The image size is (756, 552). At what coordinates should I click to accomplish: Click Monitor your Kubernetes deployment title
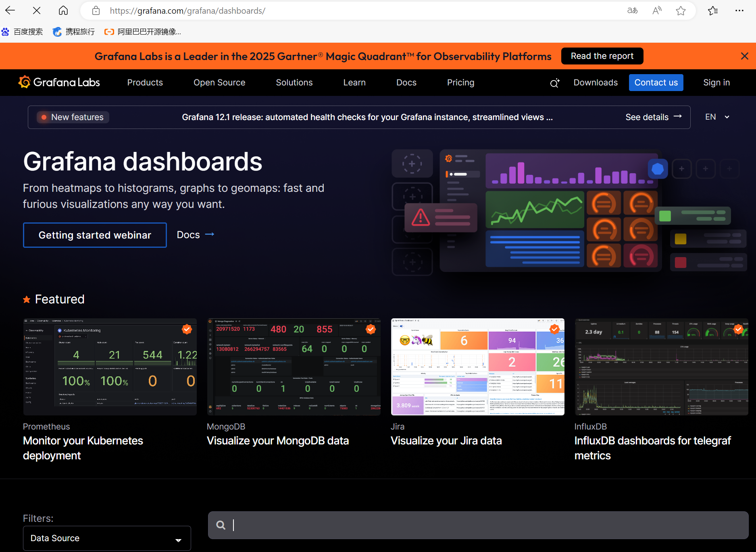click(x=83, y=448)
